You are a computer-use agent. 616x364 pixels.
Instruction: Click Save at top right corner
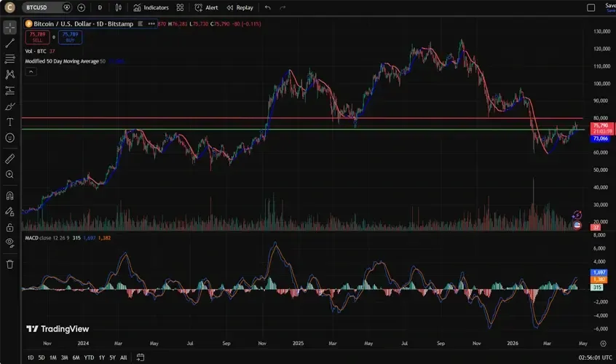(610, 7)
